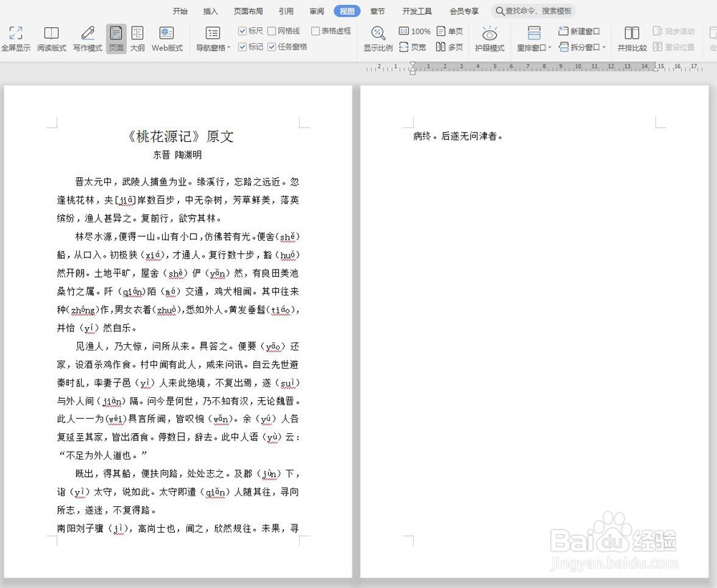Click 并排比较 side-by-side comparison
The image size is (717, 588).
tap(632, 39)
